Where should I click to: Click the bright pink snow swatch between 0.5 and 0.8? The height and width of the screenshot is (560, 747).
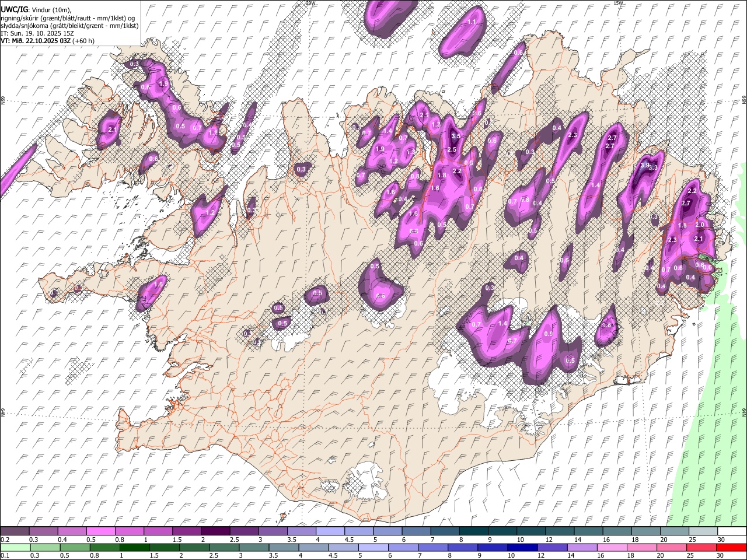click(x=100, y=531)
